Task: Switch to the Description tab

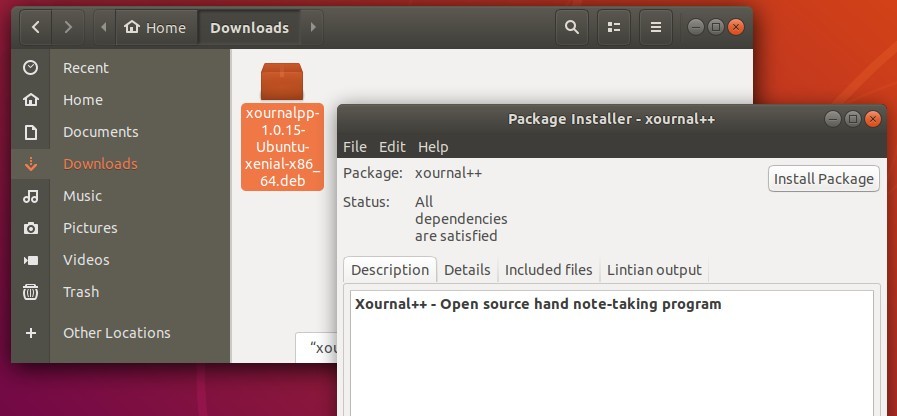Action: pos(390,270)
